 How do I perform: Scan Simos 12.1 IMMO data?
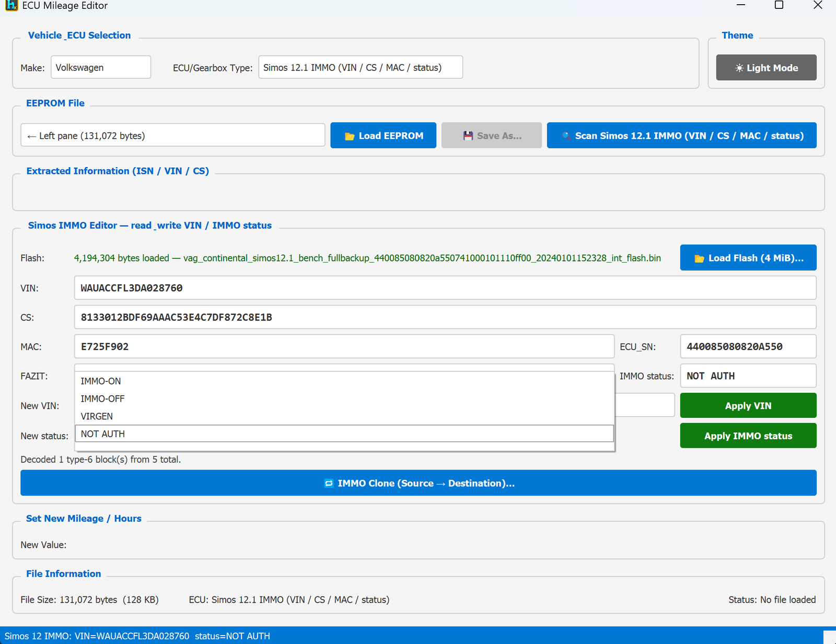681,135
